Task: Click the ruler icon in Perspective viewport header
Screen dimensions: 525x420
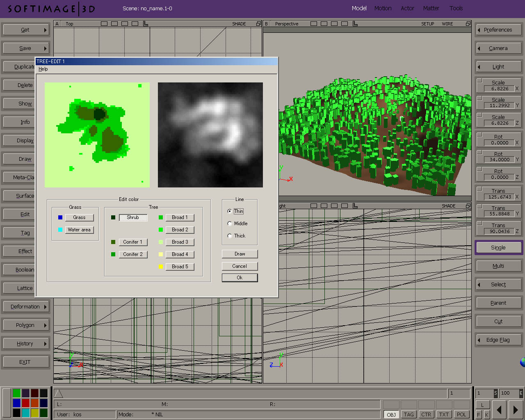Action: [x=355, y=24]
